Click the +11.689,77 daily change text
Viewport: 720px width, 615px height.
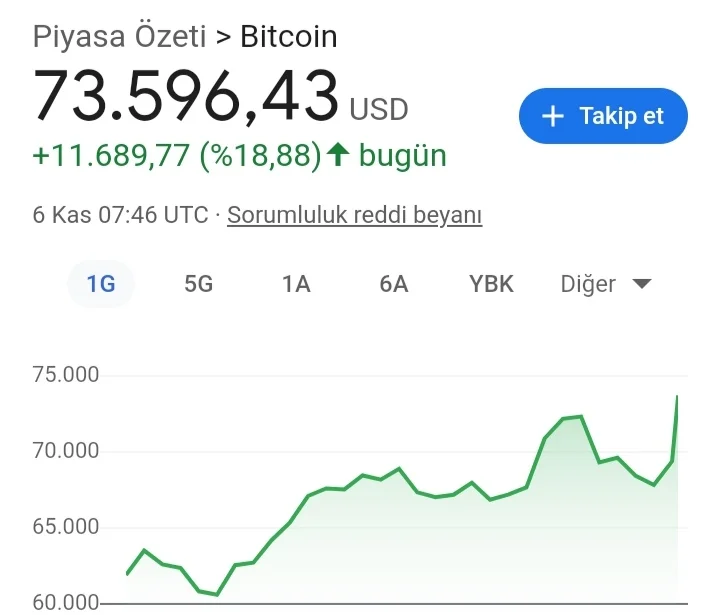click(x=111, y=156)
